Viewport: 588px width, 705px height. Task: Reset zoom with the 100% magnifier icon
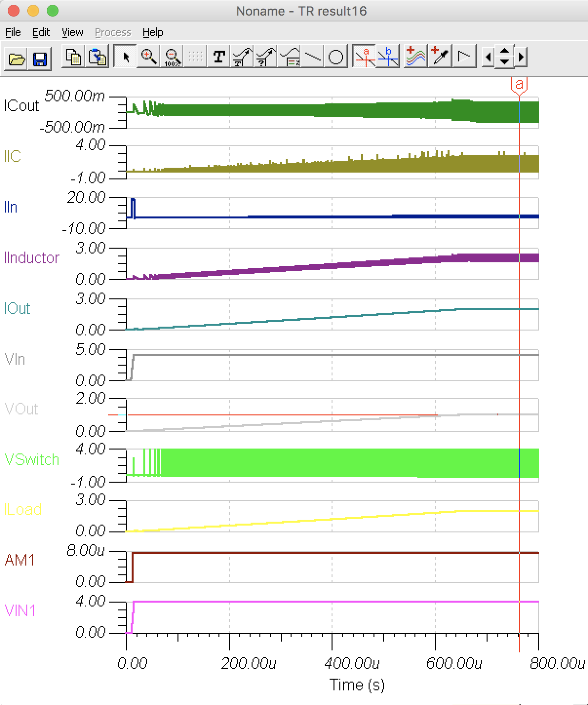172,57
